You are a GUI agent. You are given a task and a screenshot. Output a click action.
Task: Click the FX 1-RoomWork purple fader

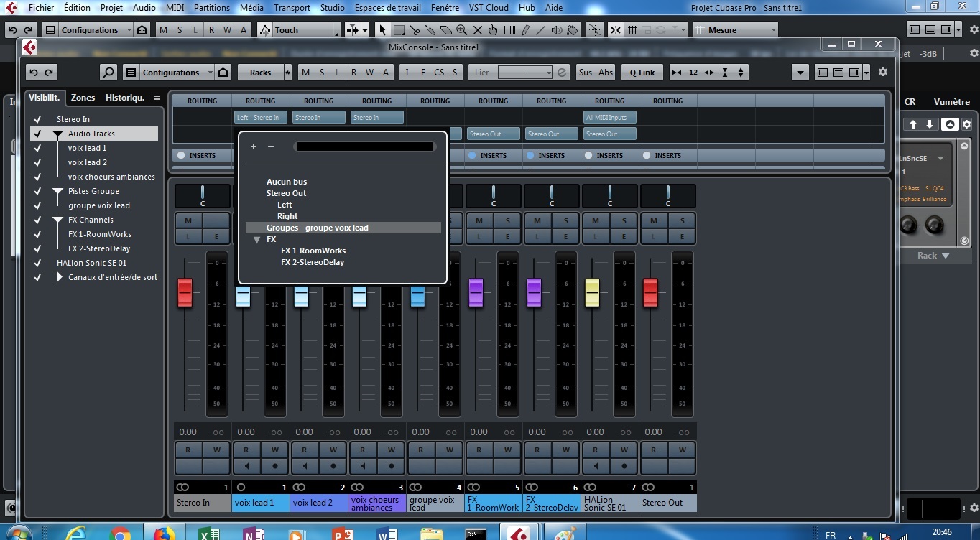point(476,293)
